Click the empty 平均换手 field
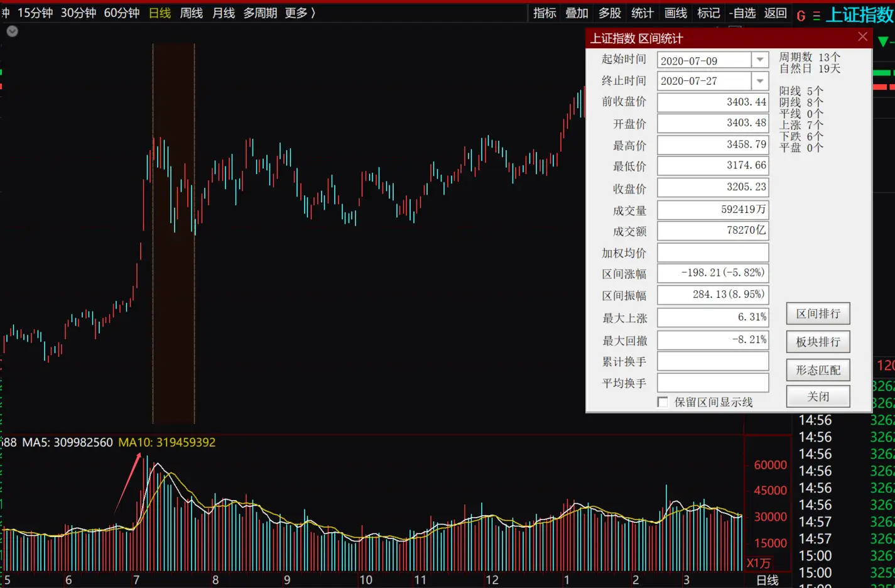 (713, 383)
